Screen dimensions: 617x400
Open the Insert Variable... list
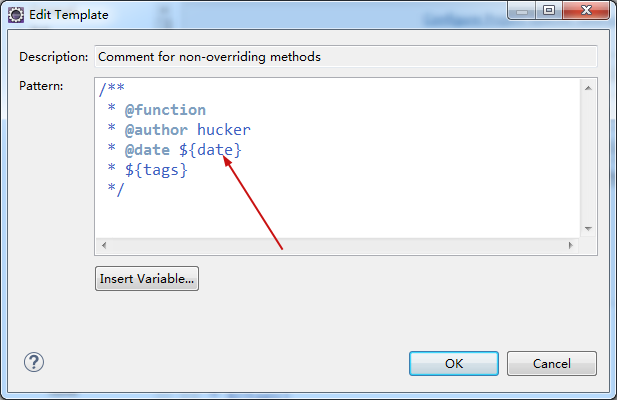[x=147, y=279]
